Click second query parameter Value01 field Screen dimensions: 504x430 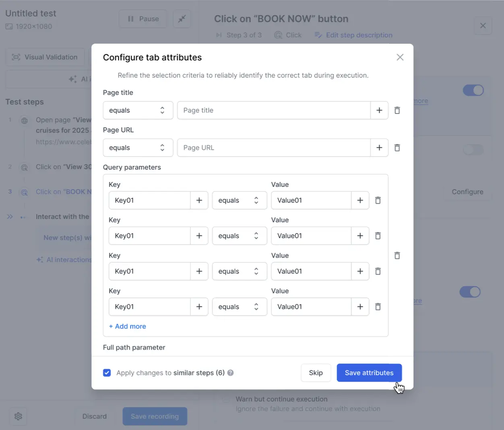tap(311, 236)
